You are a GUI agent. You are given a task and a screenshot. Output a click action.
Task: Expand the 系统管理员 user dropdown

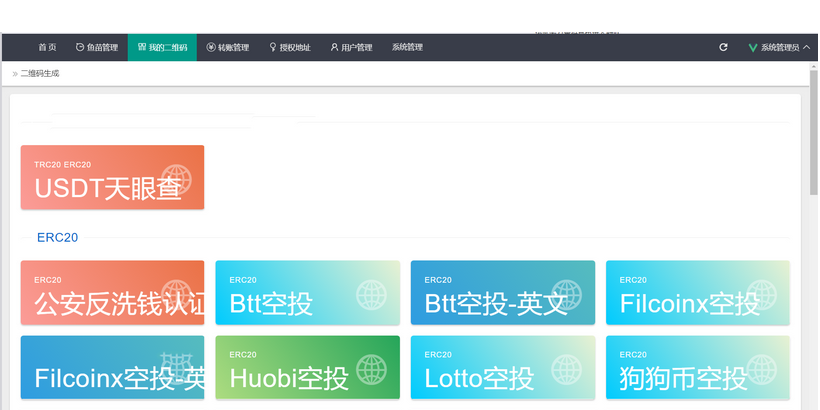(779, 48)
